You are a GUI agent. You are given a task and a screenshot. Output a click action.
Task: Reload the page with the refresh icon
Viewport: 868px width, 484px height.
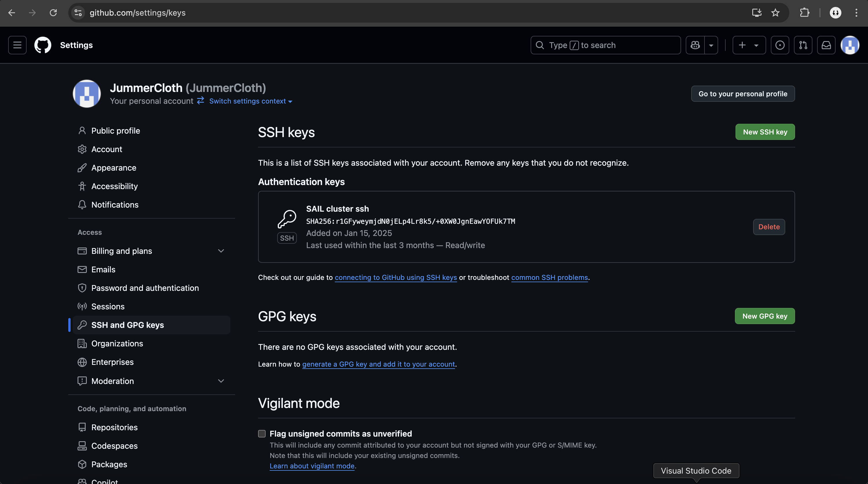pyautogui.click(x=53, y=13)
